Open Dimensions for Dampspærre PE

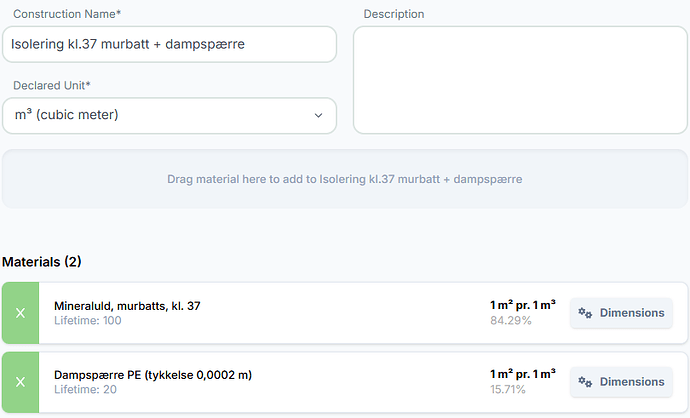tap(621, 382)
